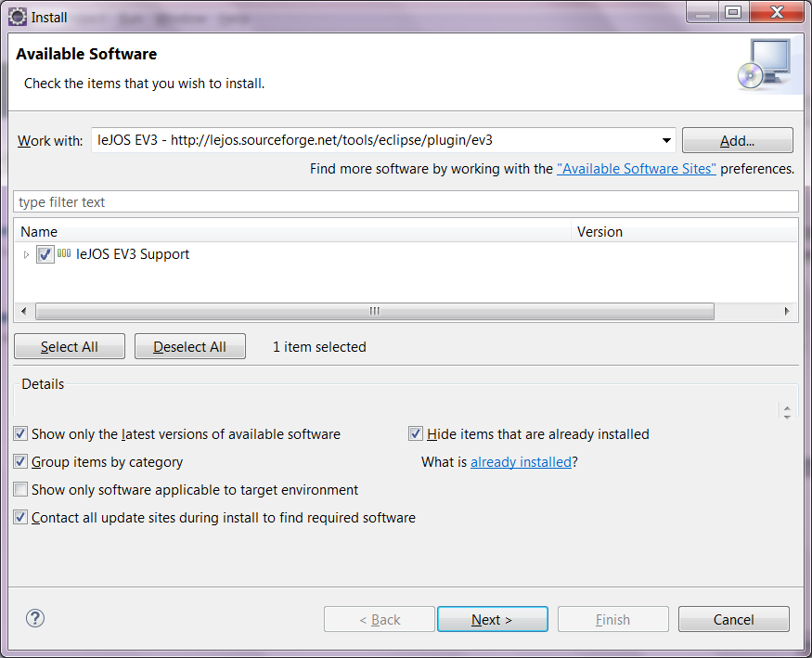Click the Version column header
This screenshot has height=658, width=812.
click(x=684, y=231)
